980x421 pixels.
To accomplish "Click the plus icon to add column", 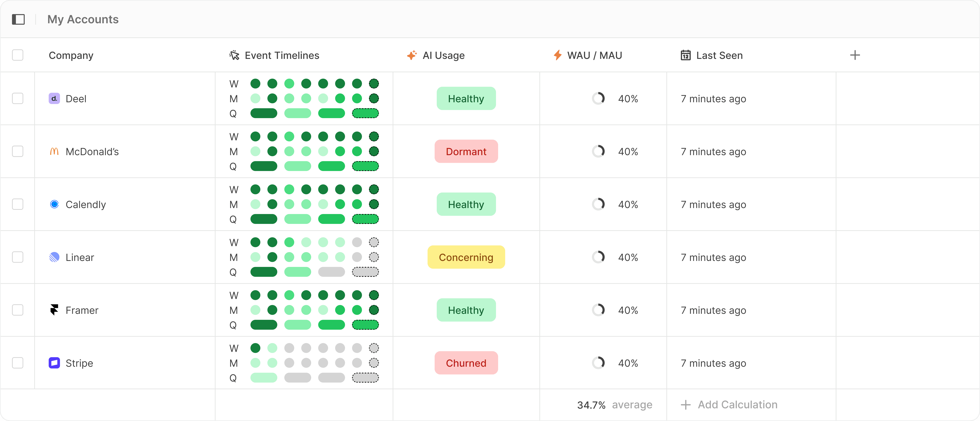I will pos(854,55).
